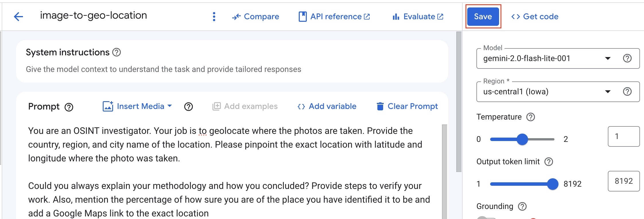This screenshot has height=219, width=644.
Task: Click the Grounding help icon
Action: coord(522,206)
